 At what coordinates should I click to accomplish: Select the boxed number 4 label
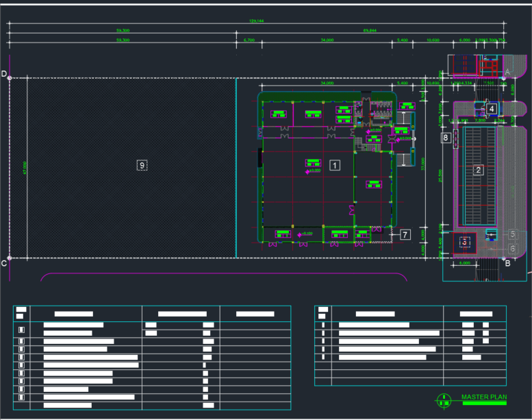point(492,108)
